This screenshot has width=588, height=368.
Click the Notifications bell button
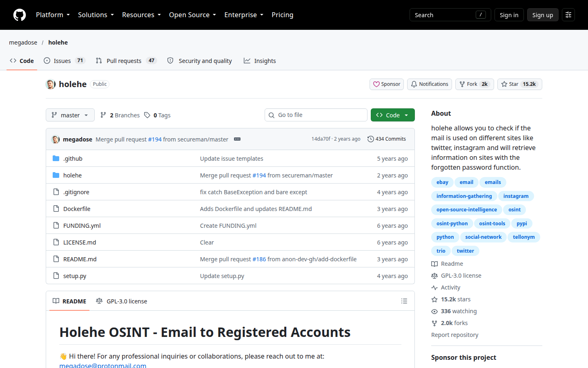tap(430, 84)
